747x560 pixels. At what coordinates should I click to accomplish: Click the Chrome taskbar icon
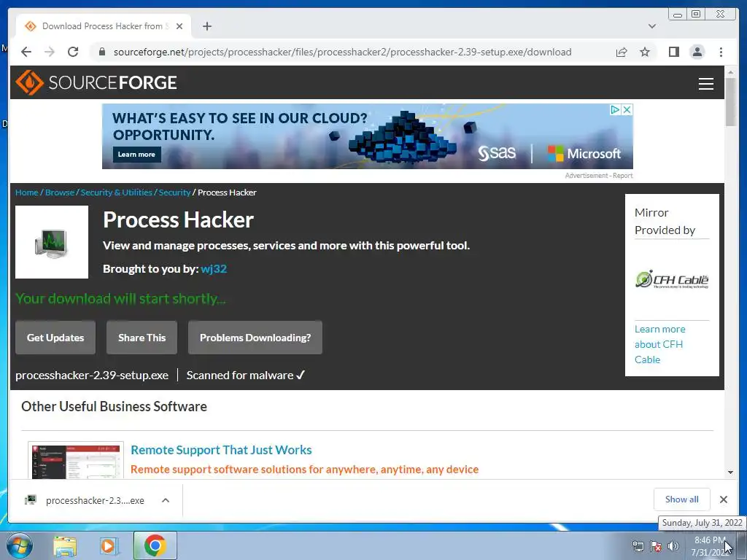[155, 545]
